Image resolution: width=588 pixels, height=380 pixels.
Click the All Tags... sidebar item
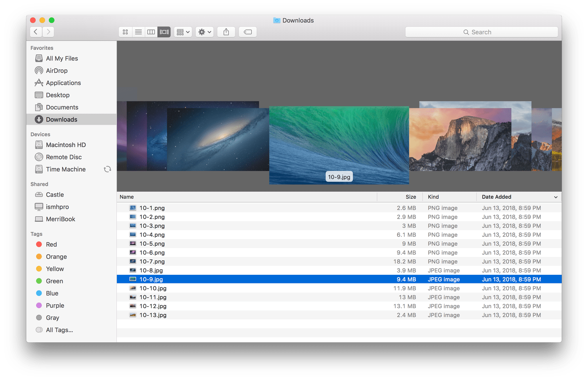click(59, 330)
